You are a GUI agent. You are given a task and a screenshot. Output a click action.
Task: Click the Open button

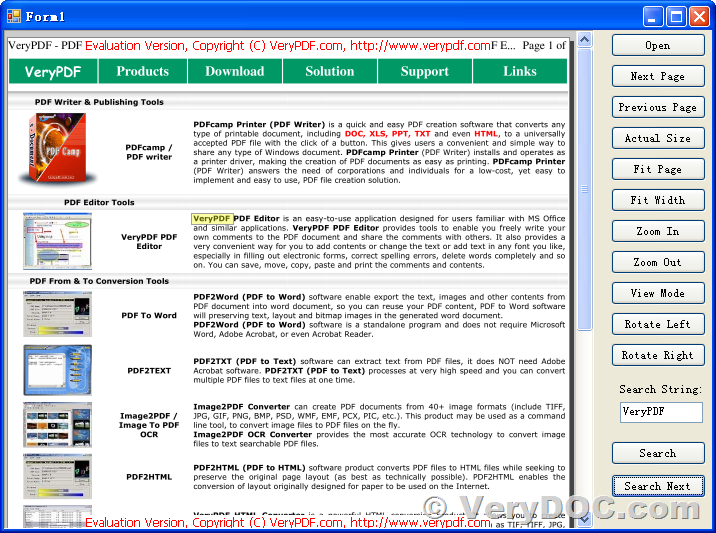tap(658, 45)
